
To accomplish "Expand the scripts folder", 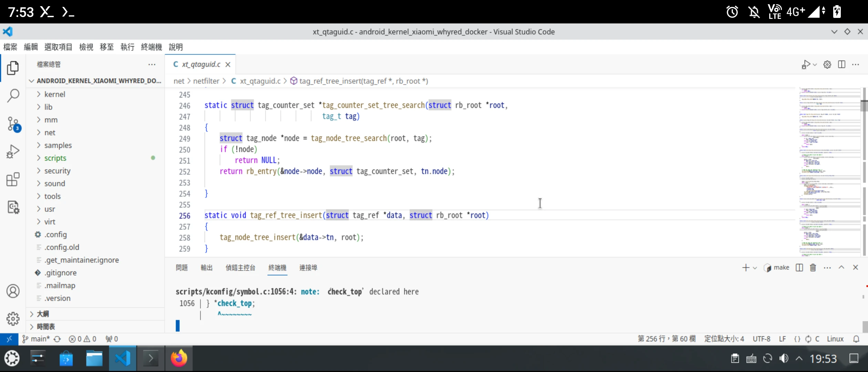I will pos(55,158).
